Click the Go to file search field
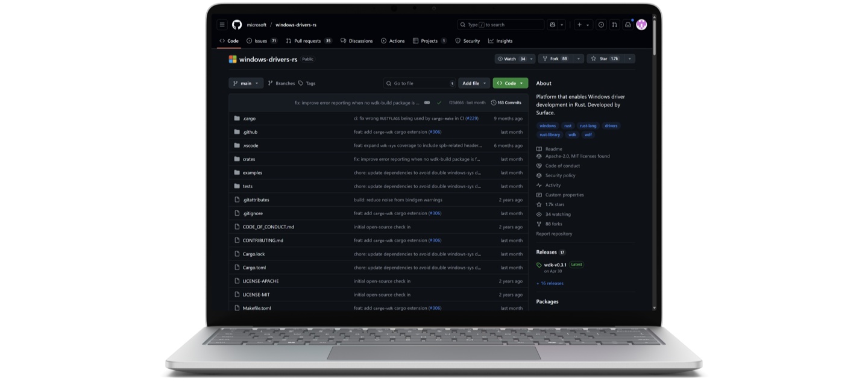The height and width of the screenshot is (381, 868). coord(420,83)
